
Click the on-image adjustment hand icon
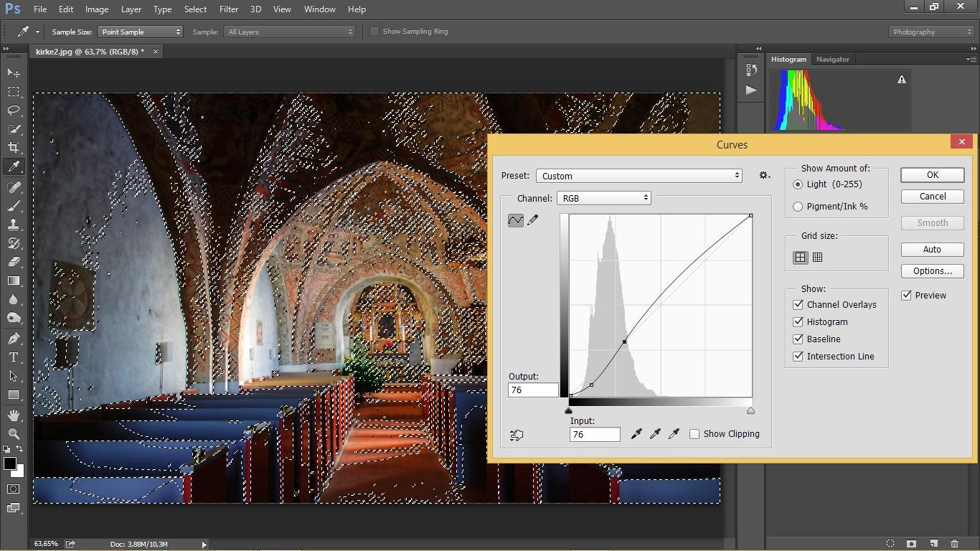517,435
